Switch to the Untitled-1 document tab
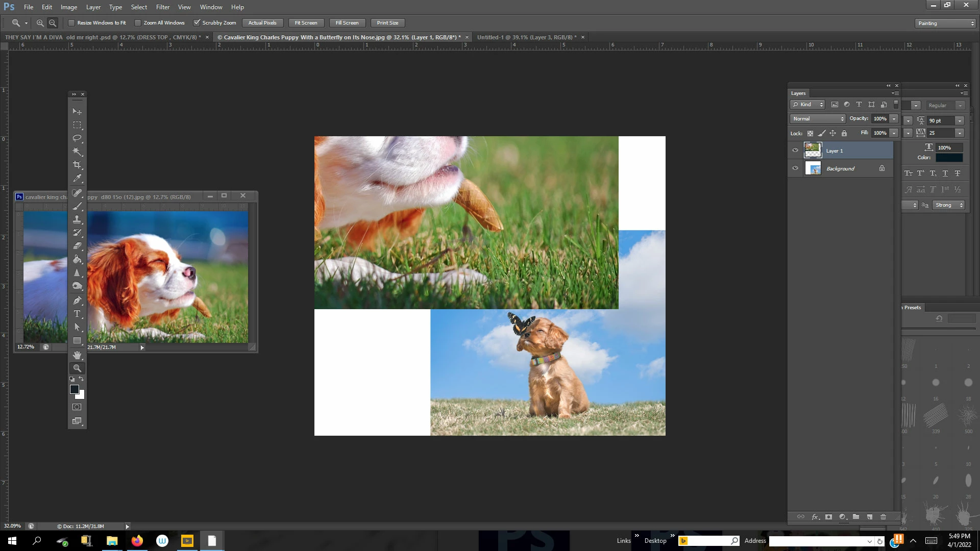This screenshot has width=980, height=551. click(x=526, y=37)
